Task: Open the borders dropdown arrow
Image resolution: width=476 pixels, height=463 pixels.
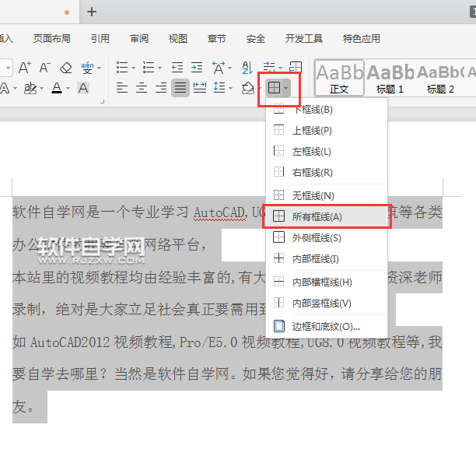Action: 286,89
